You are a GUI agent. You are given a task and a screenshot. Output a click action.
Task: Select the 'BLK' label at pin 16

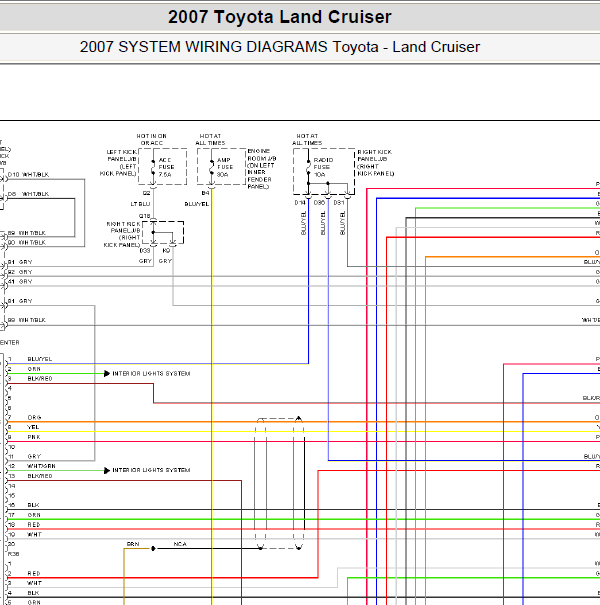(34, 505)
